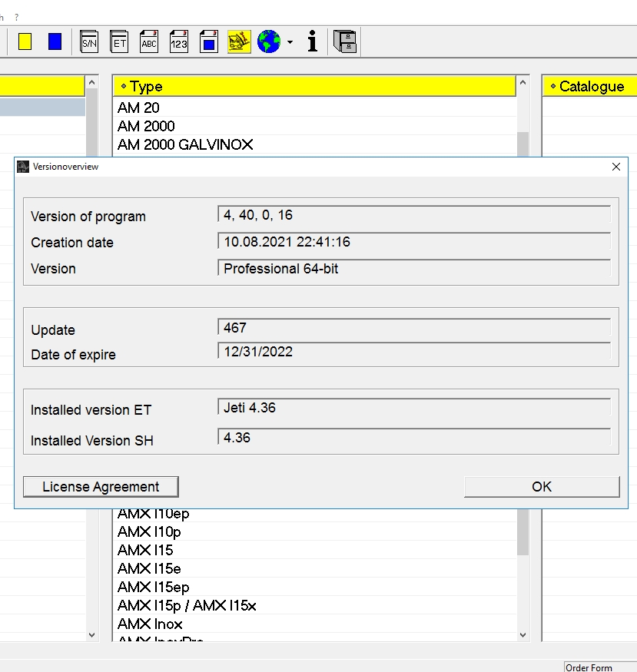Click the Creation date value field

coord(414,242)
